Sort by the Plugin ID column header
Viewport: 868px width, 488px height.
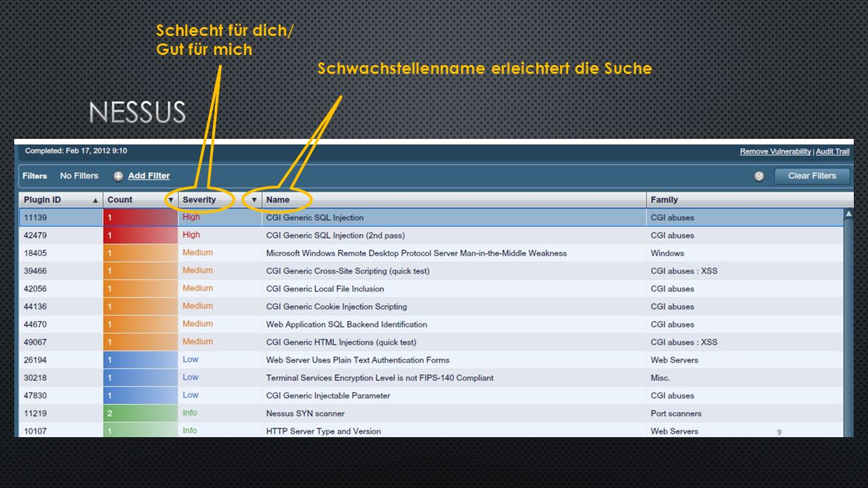coord(61,200)
